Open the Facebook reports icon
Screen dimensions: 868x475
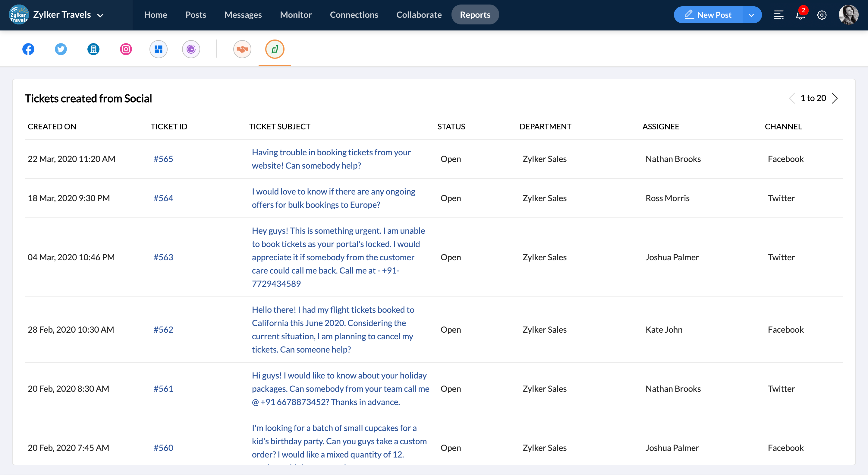(28, 49)
